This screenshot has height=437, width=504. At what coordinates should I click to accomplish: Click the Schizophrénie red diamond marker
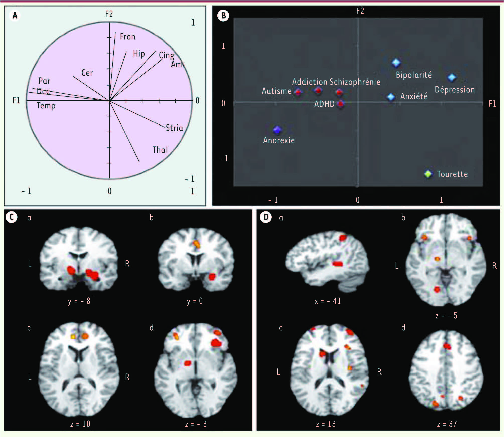click(339, 92)
